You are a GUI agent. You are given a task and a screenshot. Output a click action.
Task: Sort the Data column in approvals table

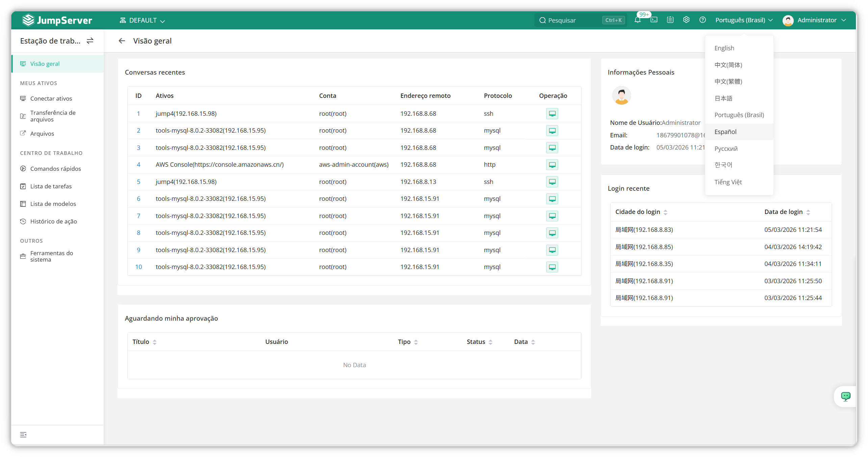coord(533,342)
